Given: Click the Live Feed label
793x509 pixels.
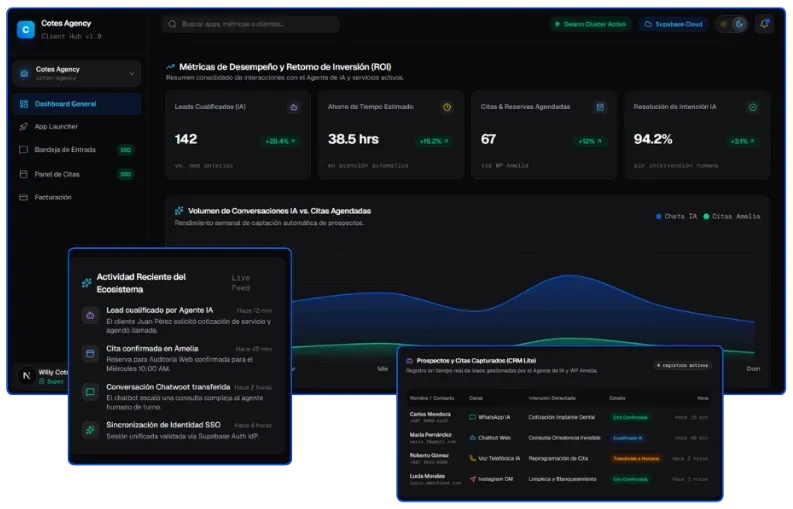Looking at the screenshot, I should pos(241,283).
